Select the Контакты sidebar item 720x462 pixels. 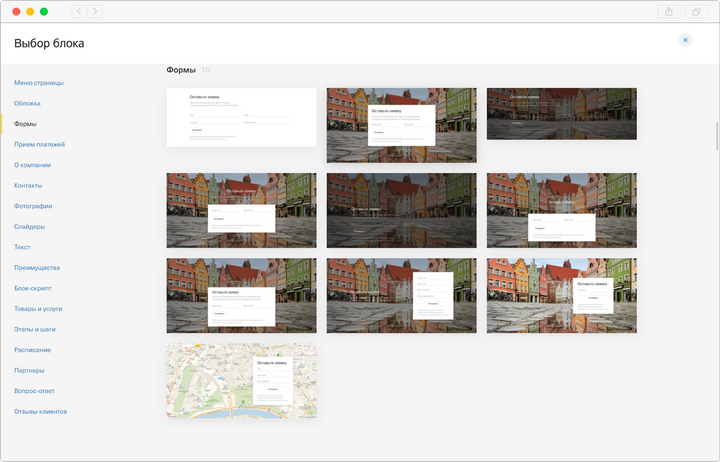[28, 186]
